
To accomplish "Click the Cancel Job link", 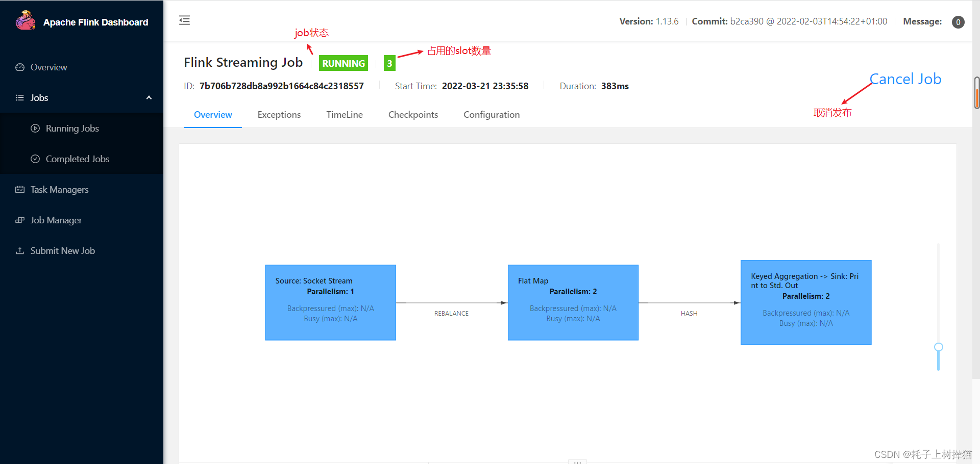I will [x=905, y=79].
